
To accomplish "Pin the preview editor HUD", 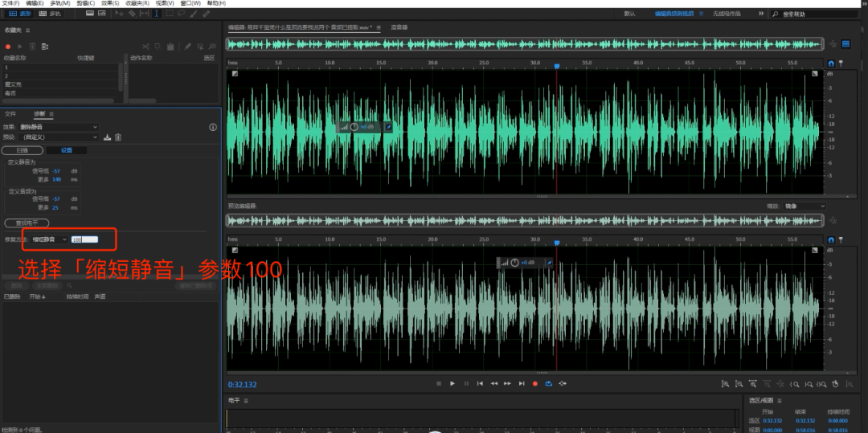I will point(549,263).
